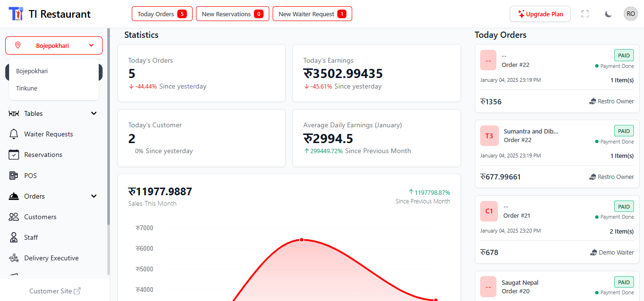Screen dimensions: 644x301
Task: Click the Average Daily Earnings card
Action: coord(377,138)
